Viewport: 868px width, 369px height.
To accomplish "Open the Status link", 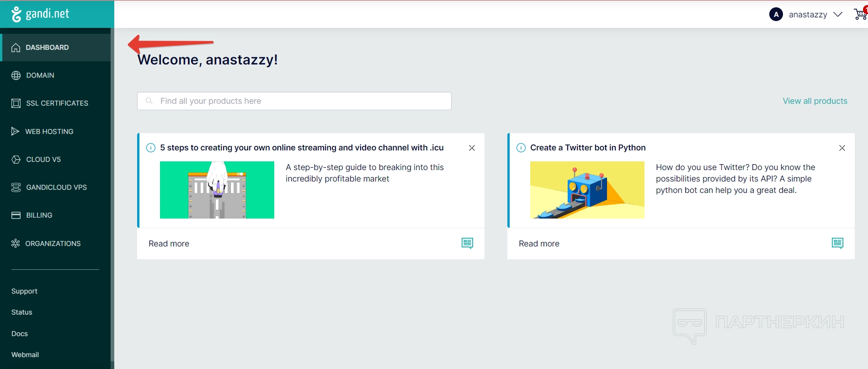I will [21, 312].
